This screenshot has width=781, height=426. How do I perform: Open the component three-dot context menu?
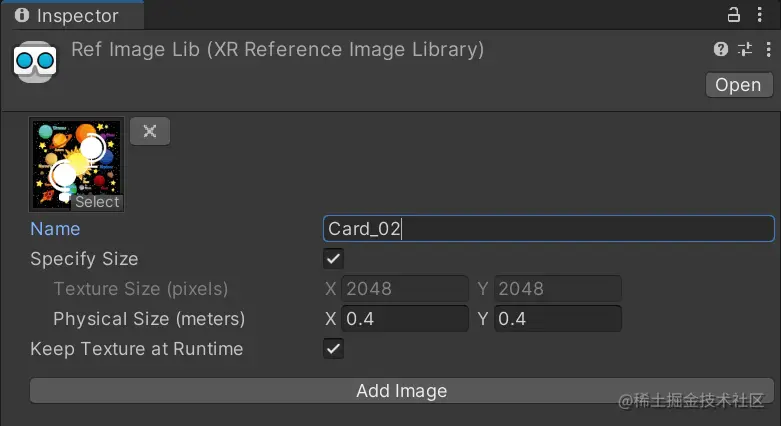(x=769, y=49)
